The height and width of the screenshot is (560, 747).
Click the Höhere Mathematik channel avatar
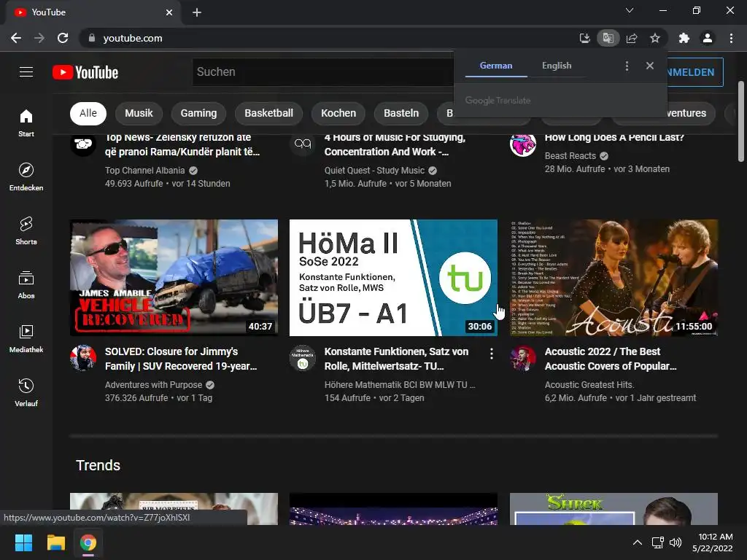(303, 357)
